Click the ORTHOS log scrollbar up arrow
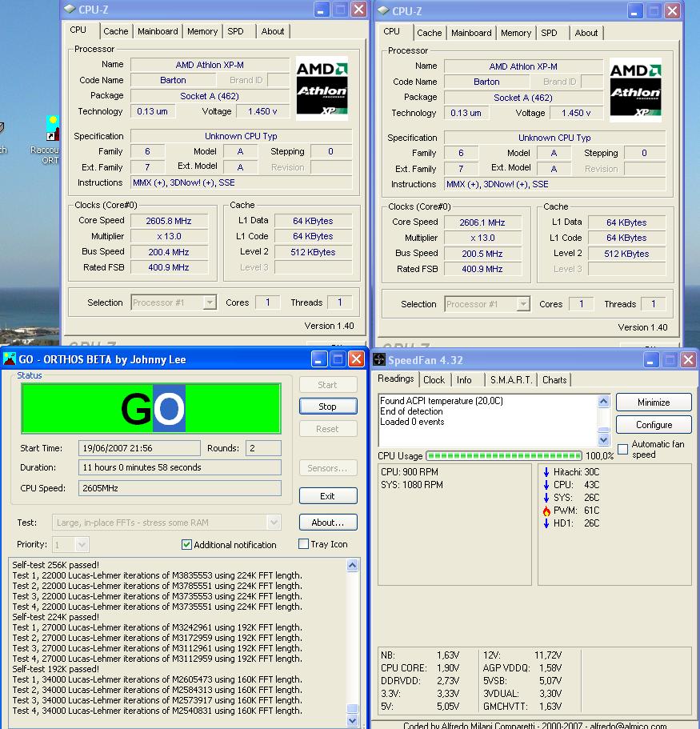This screenshot has height=729, width=700. click(353, 566)
